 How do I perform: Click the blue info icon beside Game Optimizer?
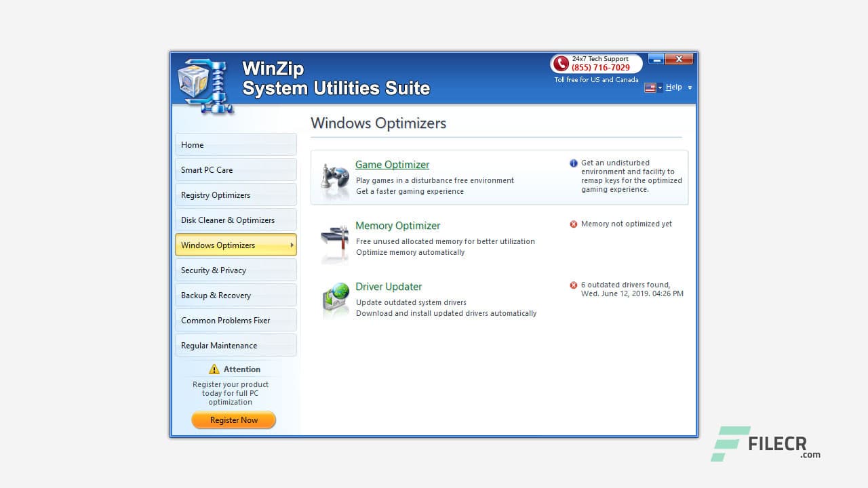point(572,163)
